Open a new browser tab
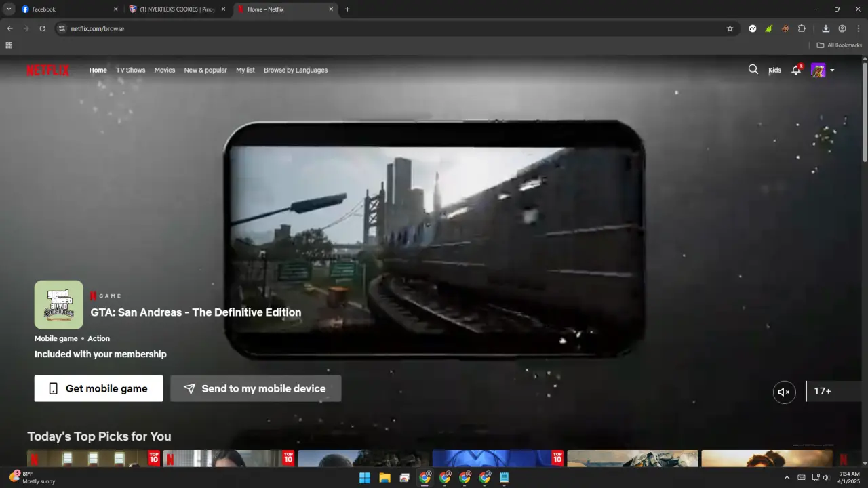 tap(347, 9)
